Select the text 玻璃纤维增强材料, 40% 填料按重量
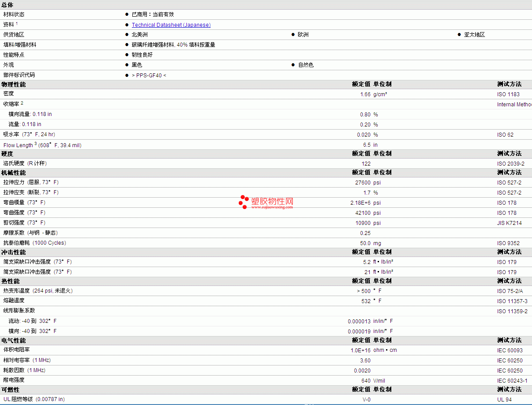The height and width of the screenshot is (405, 532). [x=174, y=45]
